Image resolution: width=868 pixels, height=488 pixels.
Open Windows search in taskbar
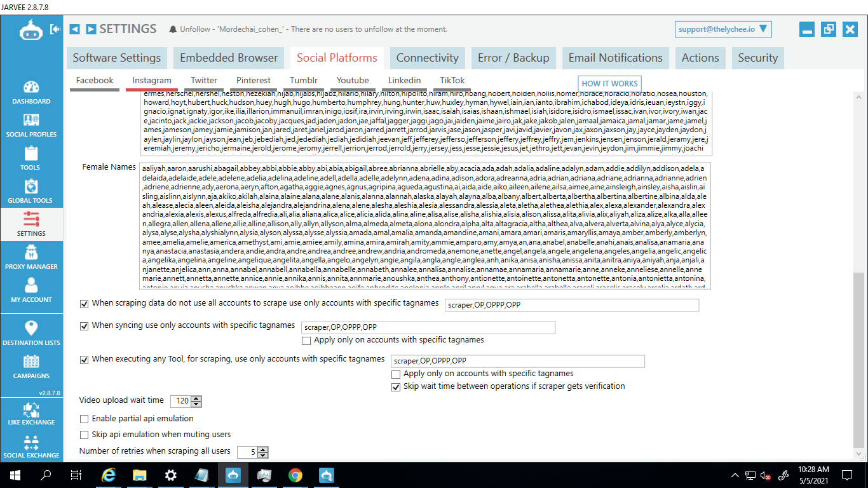tap(46, 475)
